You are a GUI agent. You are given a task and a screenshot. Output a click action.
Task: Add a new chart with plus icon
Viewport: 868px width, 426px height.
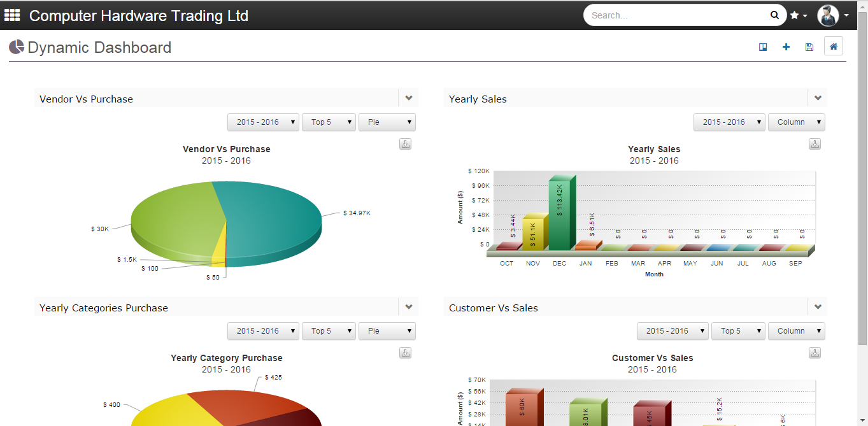click(x=786, y=47)
